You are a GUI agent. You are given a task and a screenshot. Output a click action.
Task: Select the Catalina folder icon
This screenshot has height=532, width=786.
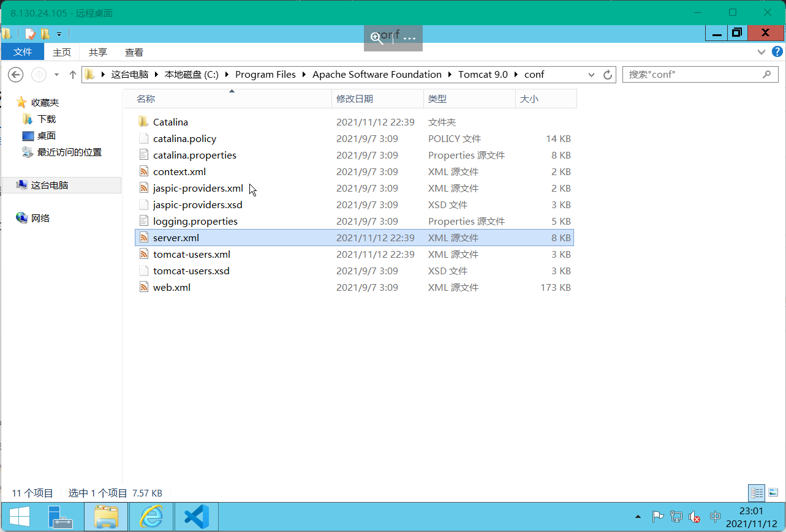(x=143, y=122)
